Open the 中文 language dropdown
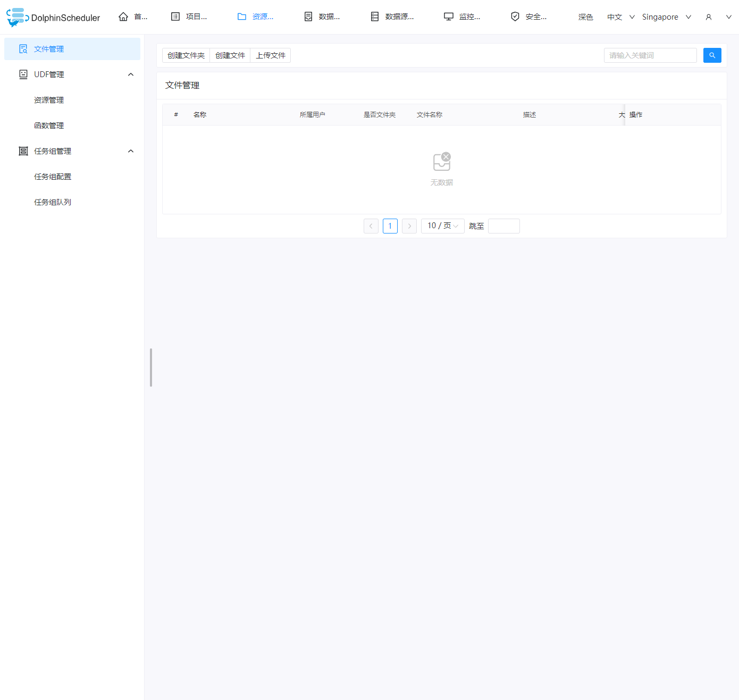Viewport: 739px width, 700px height. point(621,17)
